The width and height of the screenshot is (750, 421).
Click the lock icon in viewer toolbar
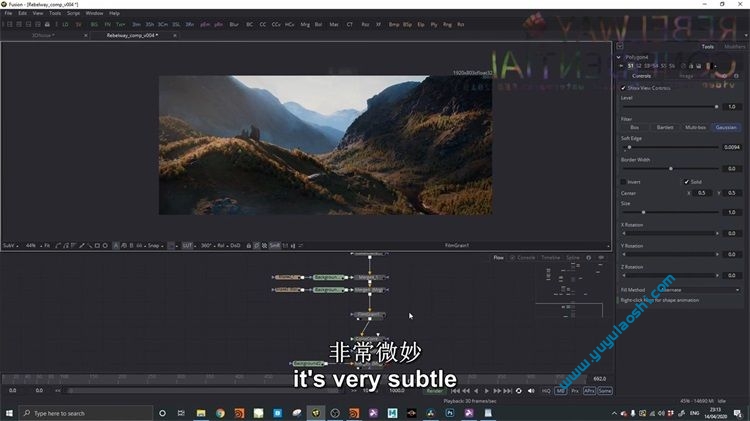click(249, 245)
